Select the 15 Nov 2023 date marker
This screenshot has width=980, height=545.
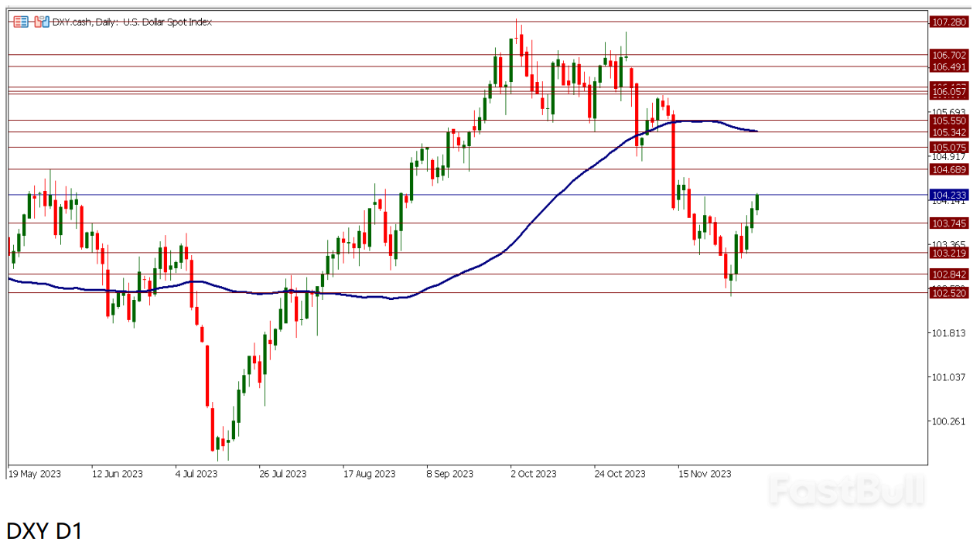coord(704,473)
